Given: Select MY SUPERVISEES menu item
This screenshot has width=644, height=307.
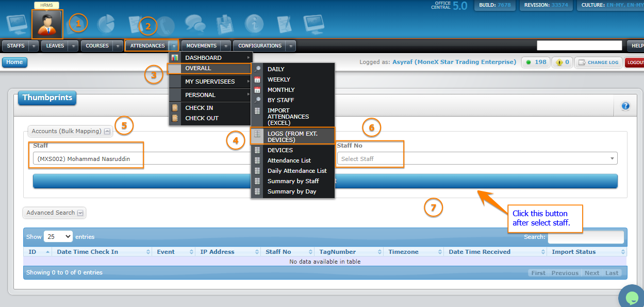Looking at the screenshot, I should [x=210, y=82].
